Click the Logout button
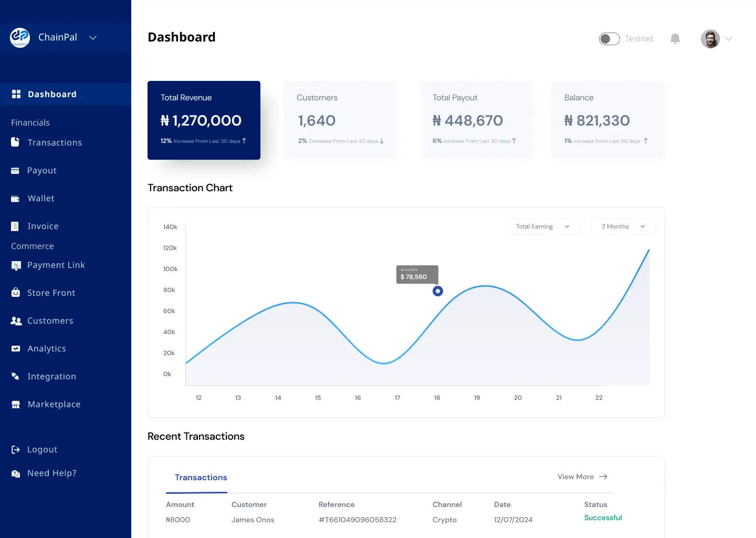Image resolution: width=756 pixels, height=538 pixels. pos(41,449)
